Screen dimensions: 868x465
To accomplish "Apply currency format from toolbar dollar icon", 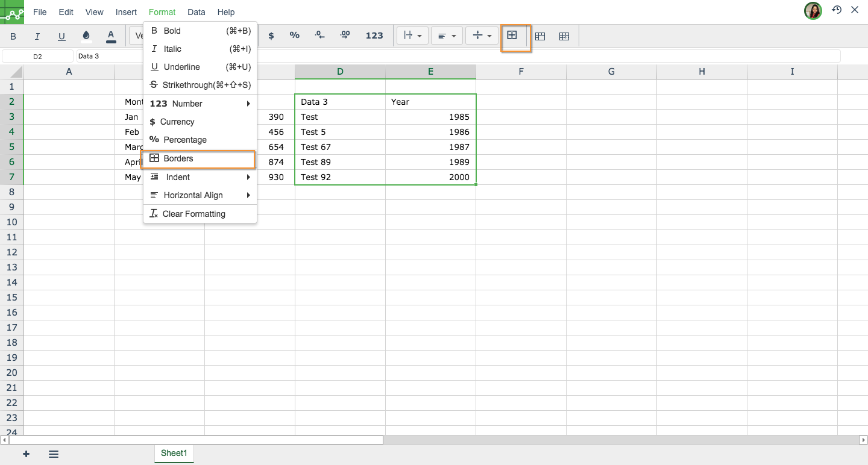I will [271, 36].
